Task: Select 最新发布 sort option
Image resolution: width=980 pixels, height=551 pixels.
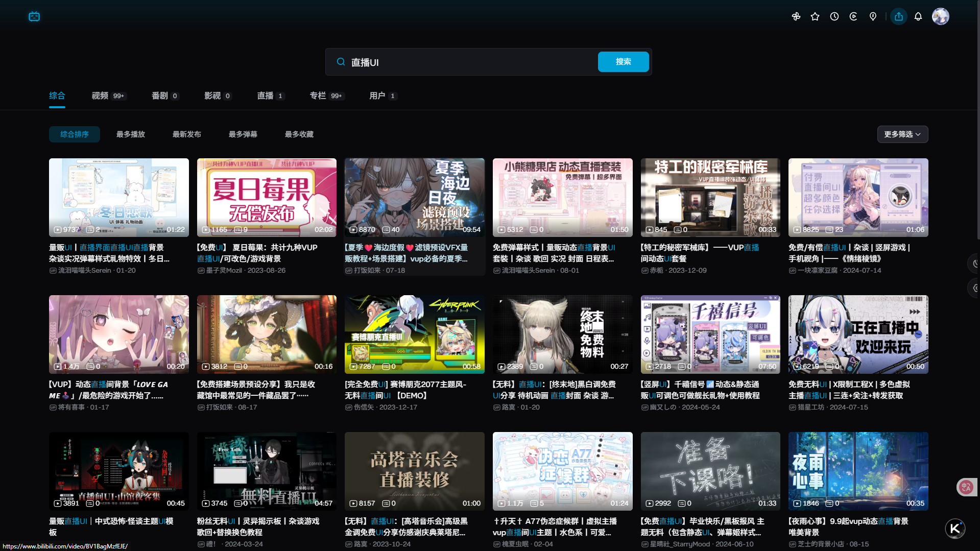Action: (187, 134)
